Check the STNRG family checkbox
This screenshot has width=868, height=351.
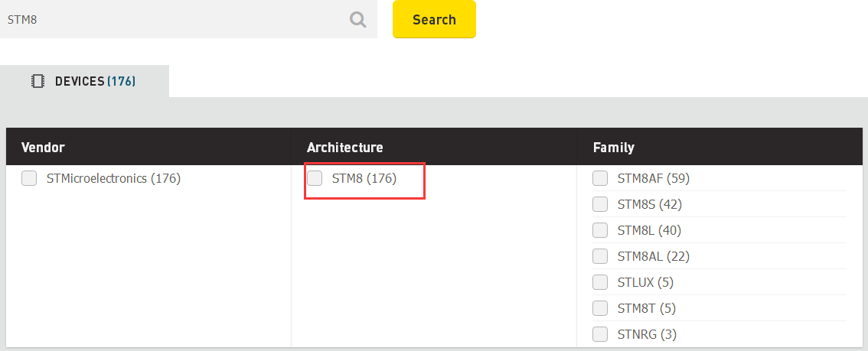coord(600,334)
